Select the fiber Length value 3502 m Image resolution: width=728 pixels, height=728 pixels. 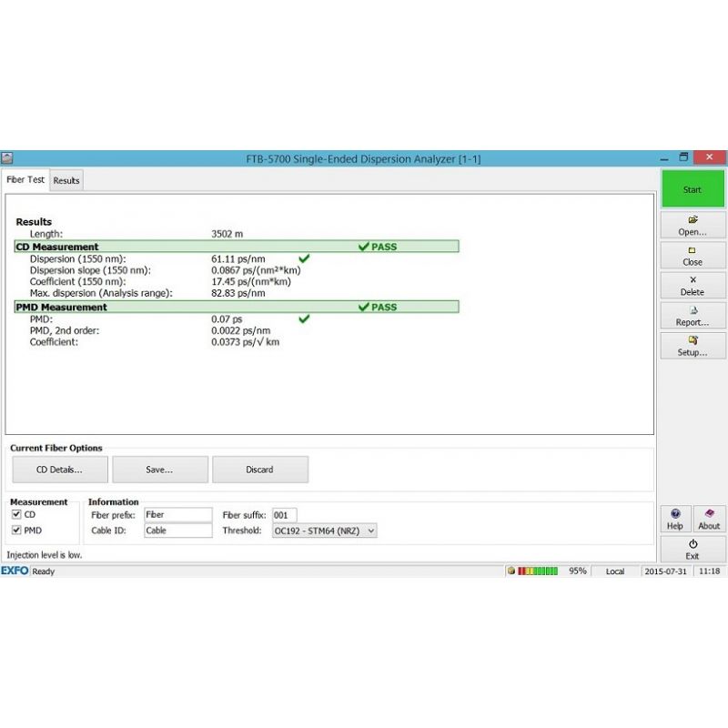[x=227, y=234]
